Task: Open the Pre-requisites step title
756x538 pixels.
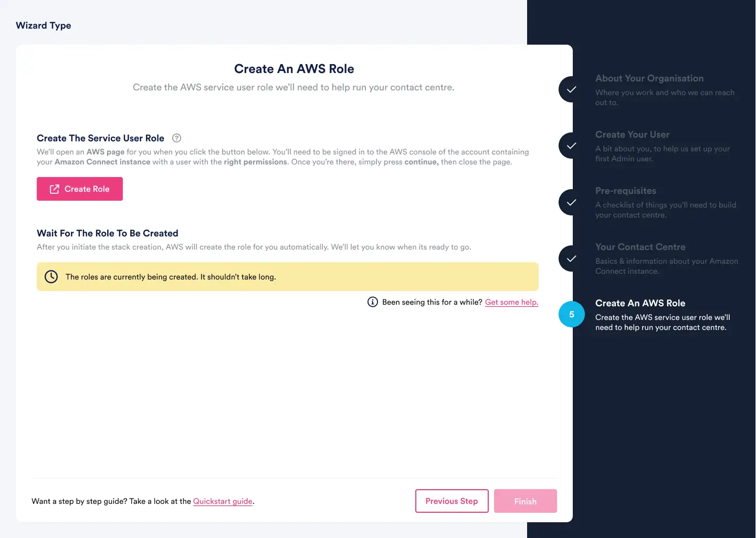Action: pos(625,191)
